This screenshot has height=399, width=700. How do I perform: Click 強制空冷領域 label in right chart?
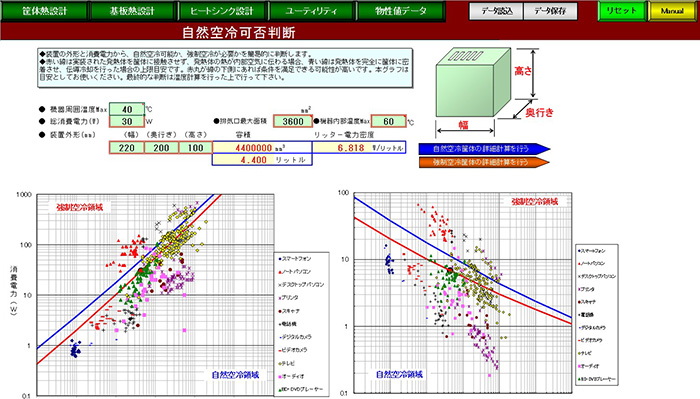[x=534, y=202]
